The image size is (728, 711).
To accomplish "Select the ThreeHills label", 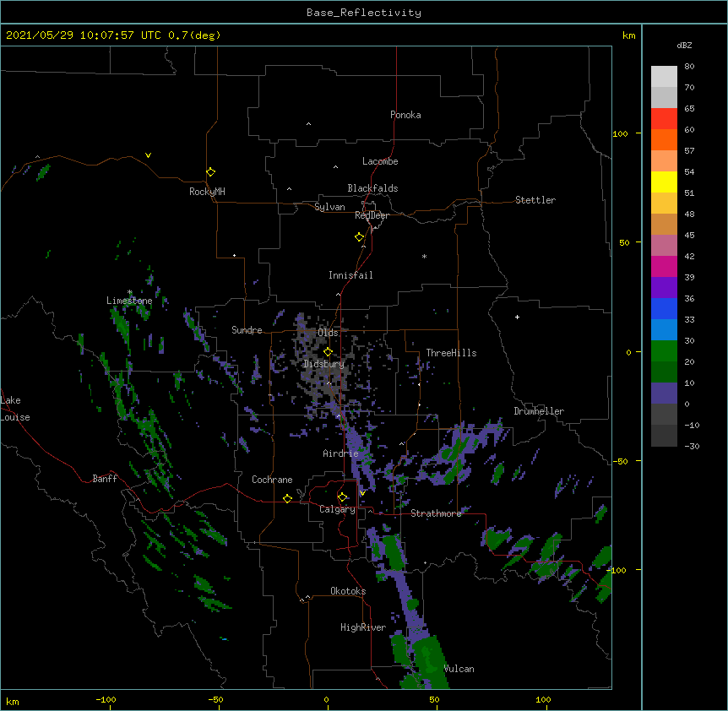I will [x=451, y=353].
